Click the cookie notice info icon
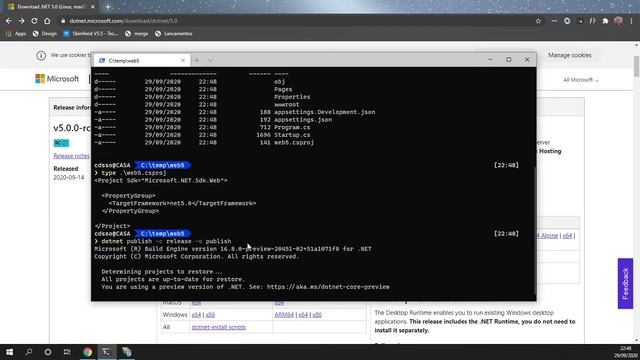This screenshot has width=640, height=360. (x=41, y=55)
